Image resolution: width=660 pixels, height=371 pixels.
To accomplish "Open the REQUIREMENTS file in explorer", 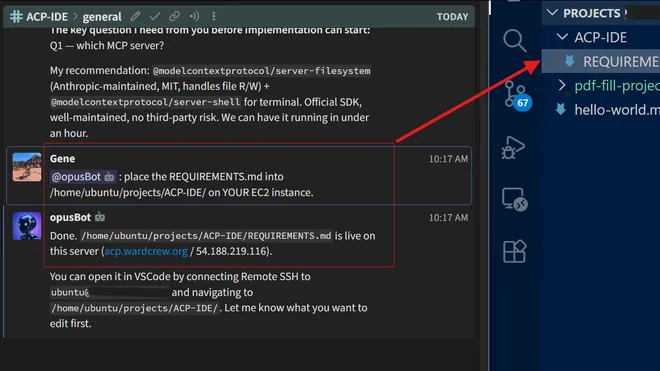I will tap(601, 61).
